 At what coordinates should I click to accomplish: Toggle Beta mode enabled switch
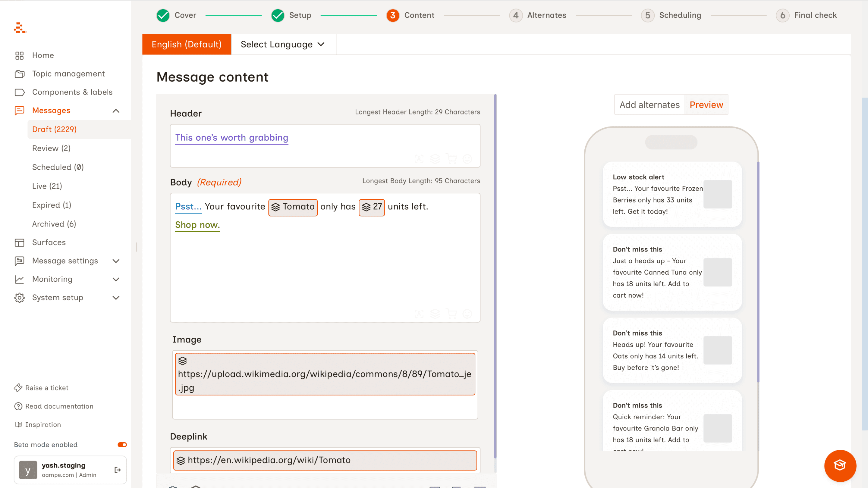click(x=122, y=445)
